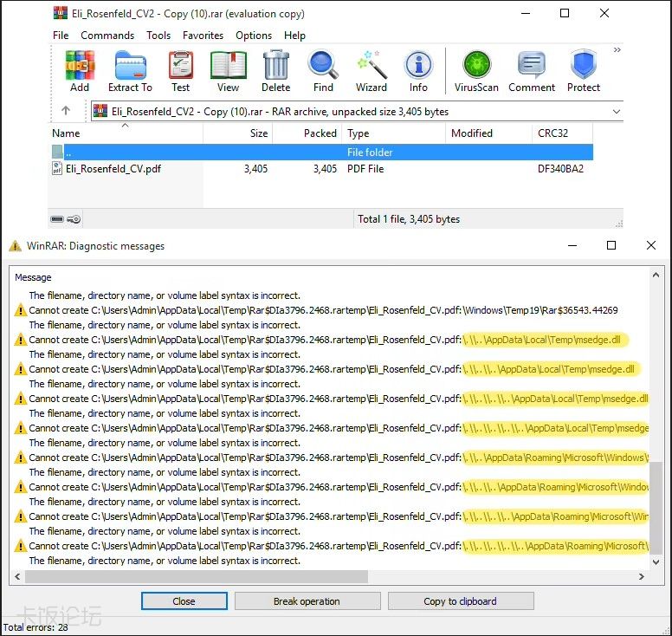This screenshot has height=636, width=672.
Task: Open the View toolbar icon
Action: [x=228, y=71]
